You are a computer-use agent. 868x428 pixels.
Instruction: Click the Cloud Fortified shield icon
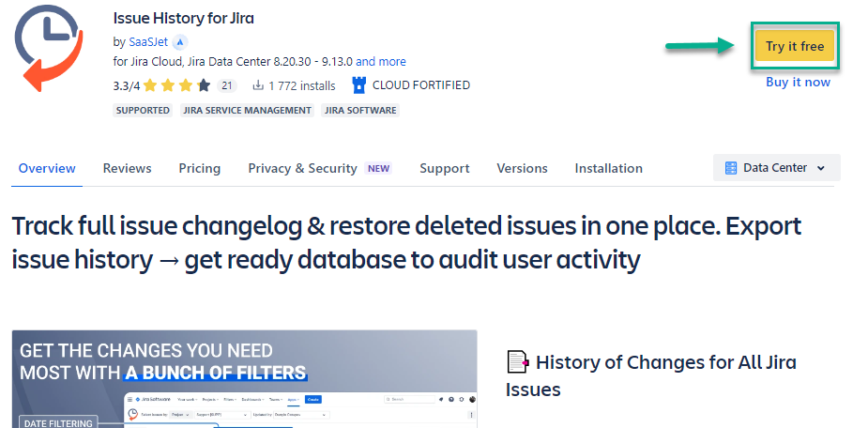(x=358, y=85)
